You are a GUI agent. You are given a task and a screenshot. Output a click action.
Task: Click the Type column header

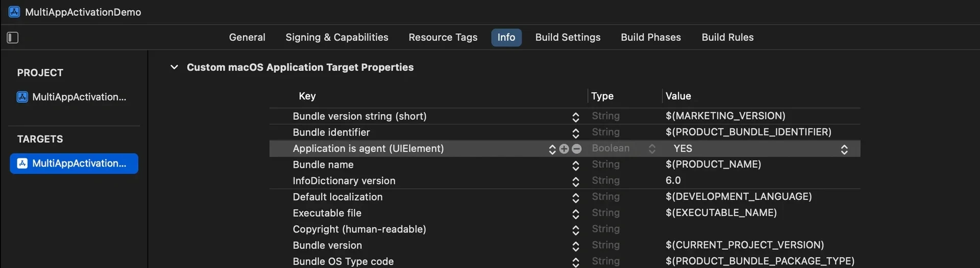[x=602, y=96]
